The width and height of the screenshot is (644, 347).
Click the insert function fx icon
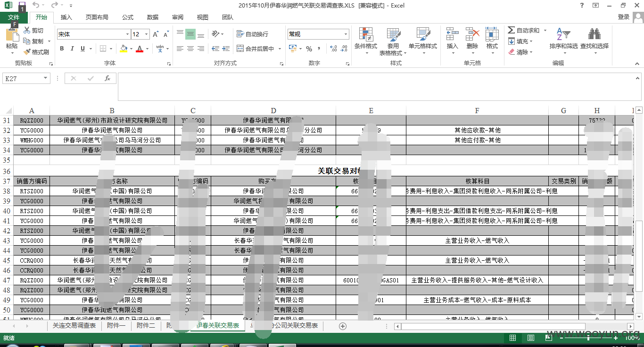[107, 78]
